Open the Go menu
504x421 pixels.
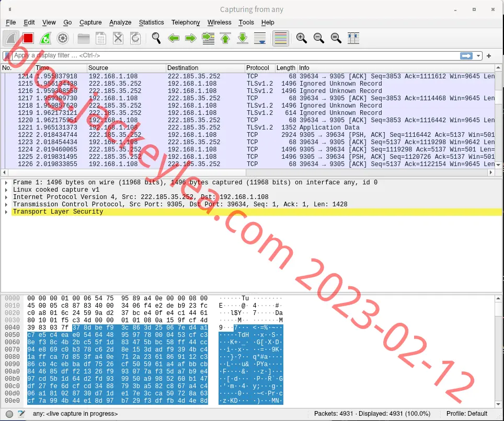pyautogui.click(x=67, y=22)
